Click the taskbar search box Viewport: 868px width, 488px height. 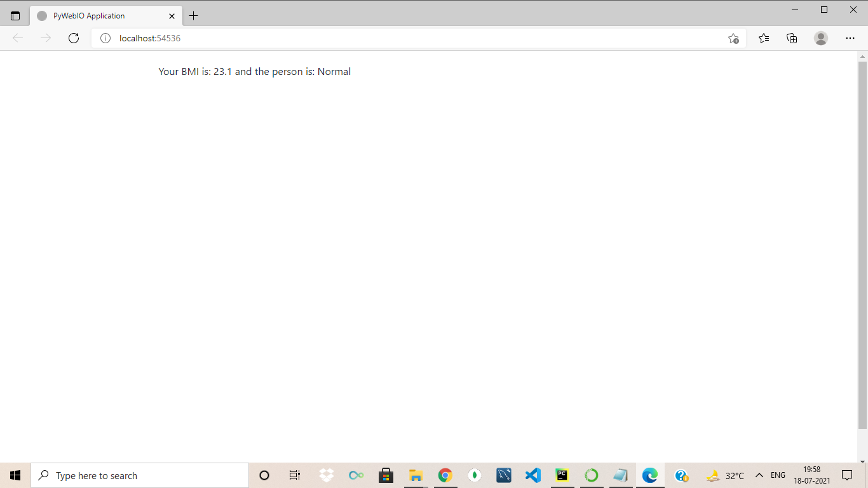pos(140,475)
